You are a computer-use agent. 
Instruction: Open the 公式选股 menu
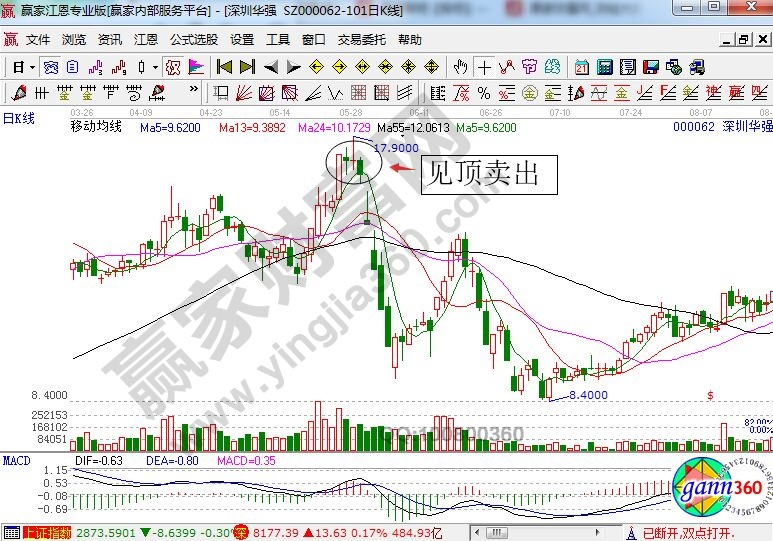pos(194,40)
